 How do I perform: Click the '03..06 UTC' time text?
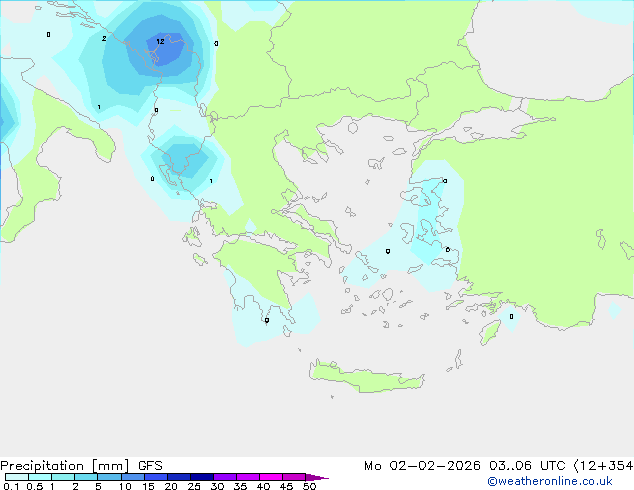click(x=527, y=466)
